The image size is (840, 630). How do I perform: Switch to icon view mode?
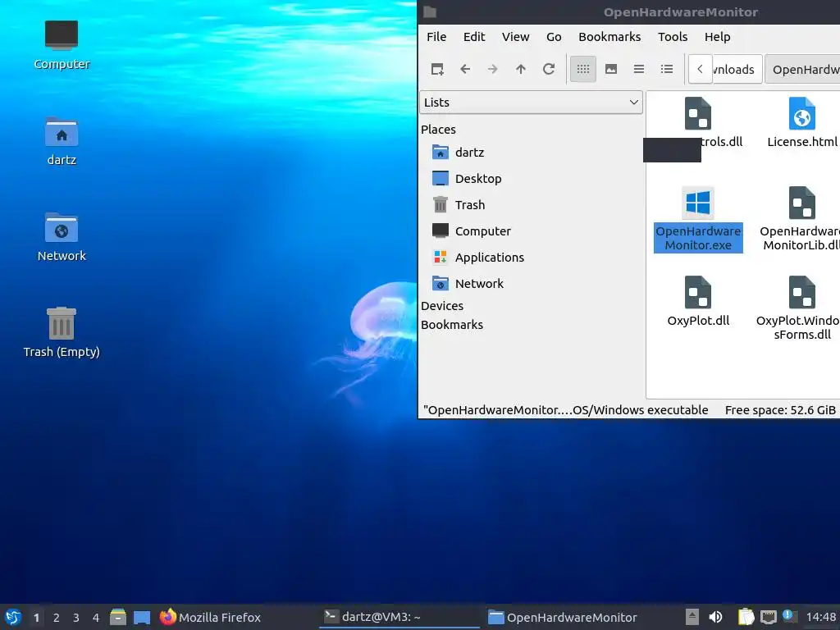point(583,69)
